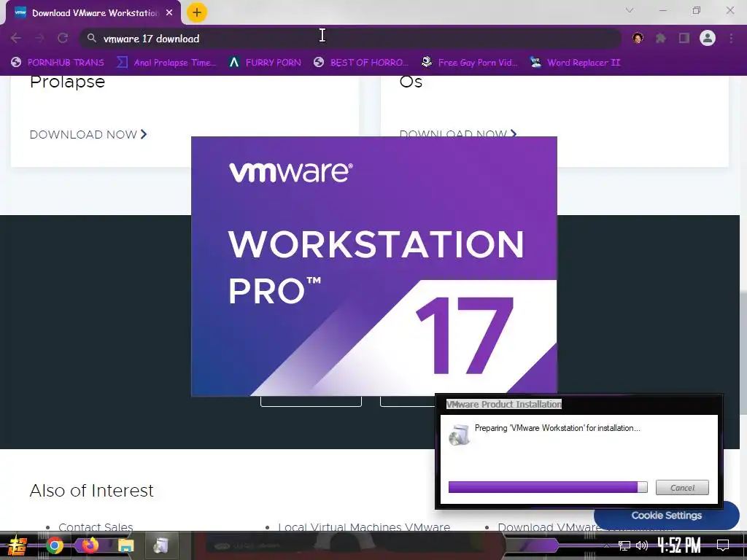Click the Also of Interest heading
This screenshot has width=747, height=560.
click(91, 491)
